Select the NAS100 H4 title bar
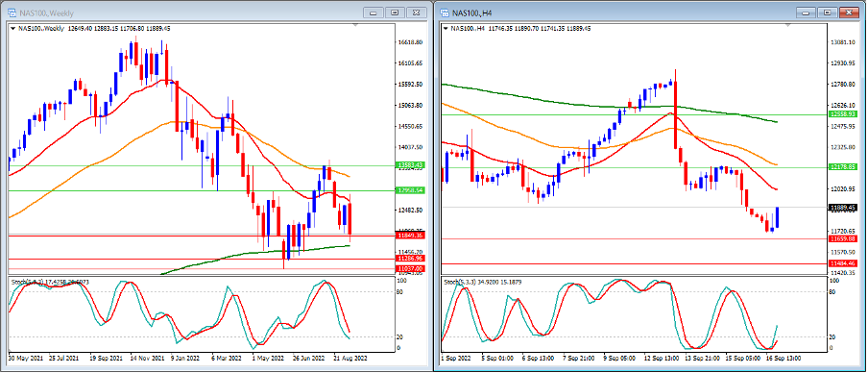The image size is (868, 373). 650,12
